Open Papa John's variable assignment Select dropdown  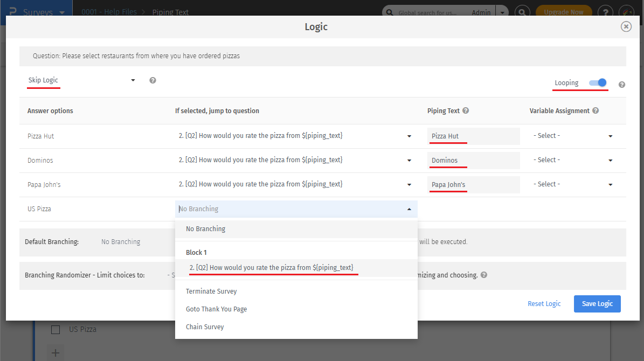coord(573,184)
